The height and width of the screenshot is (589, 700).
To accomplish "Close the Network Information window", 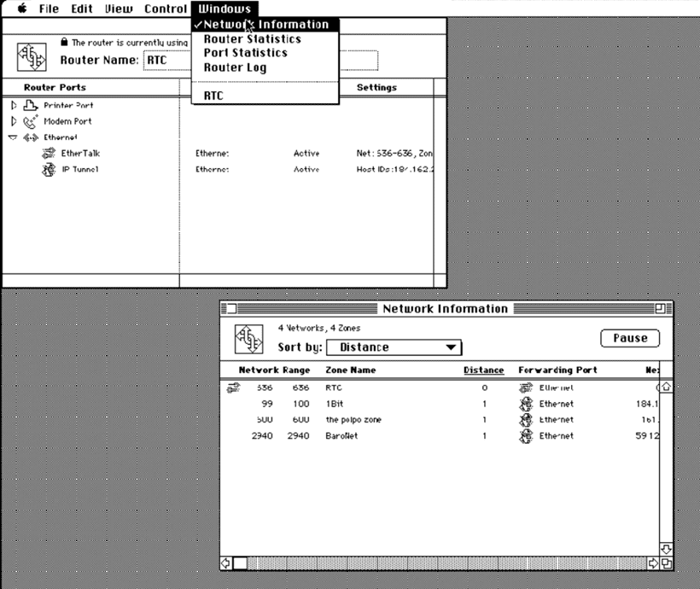I will (230, 308).
